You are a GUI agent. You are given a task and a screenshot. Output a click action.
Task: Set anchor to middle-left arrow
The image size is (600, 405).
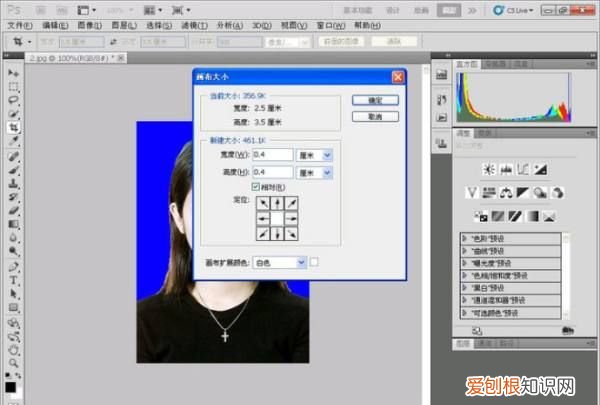(x=263, y=219)
